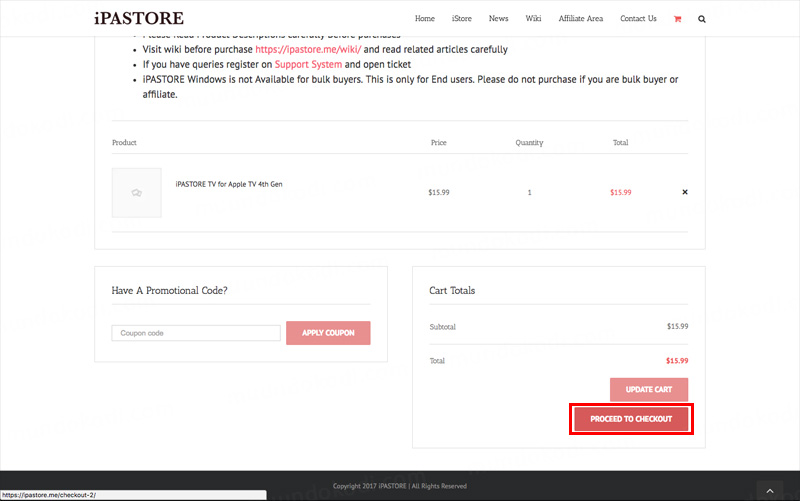The width and height of the screenshot is (800, 501).
Task: Click the red $15.99 row total
Action: pyautogui.click(x=620, y=192)
